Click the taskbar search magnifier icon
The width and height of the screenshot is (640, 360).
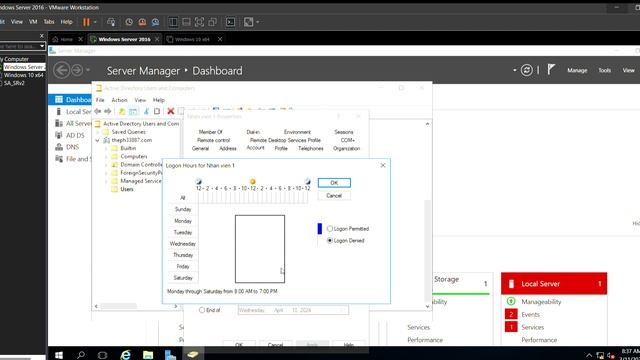click(81, 355)
